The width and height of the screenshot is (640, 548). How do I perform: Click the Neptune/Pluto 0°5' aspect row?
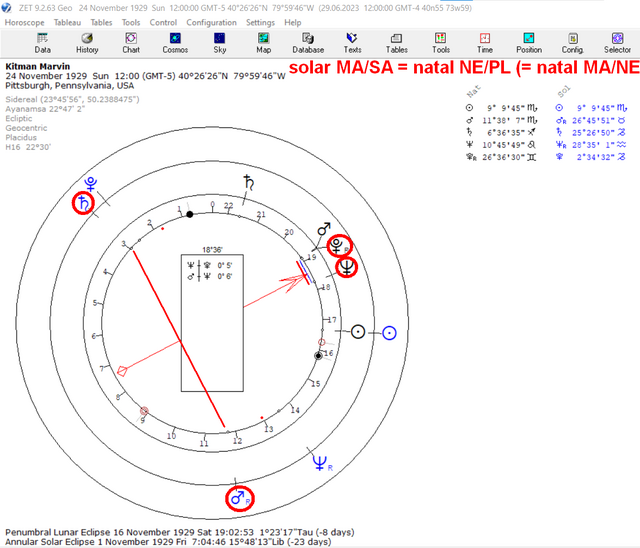point(210,266)
